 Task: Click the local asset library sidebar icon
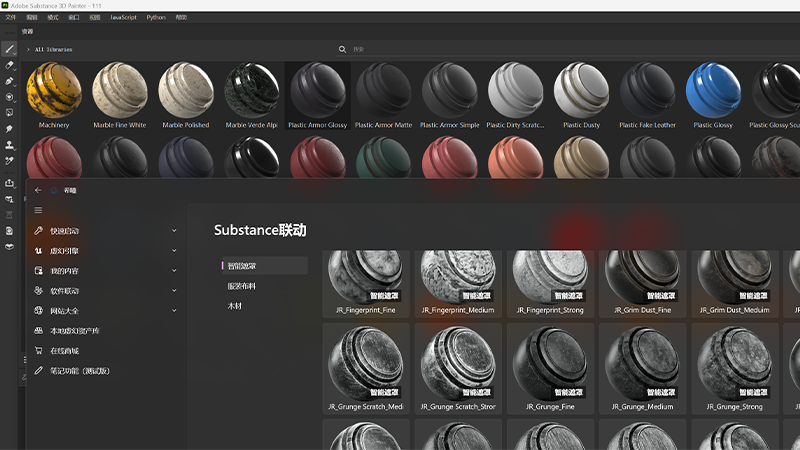point(39,331)
